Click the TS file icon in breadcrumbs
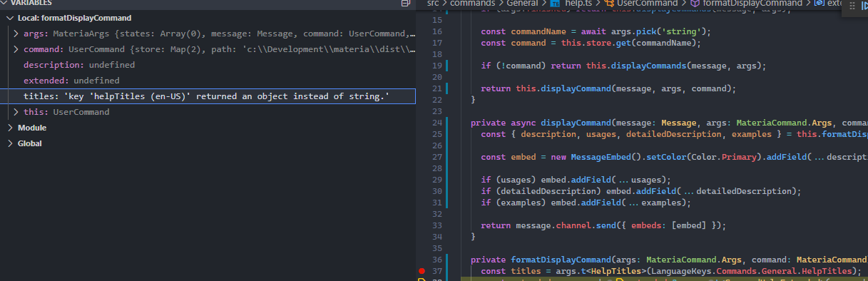 pyautogui.click(x=556, y=4)
